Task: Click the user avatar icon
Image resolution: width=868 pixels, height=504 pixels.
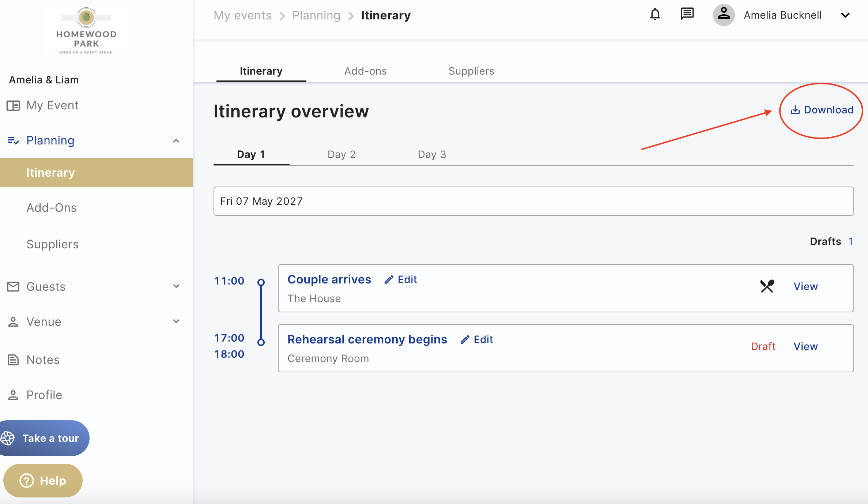Action: click(x=724, y=15)
